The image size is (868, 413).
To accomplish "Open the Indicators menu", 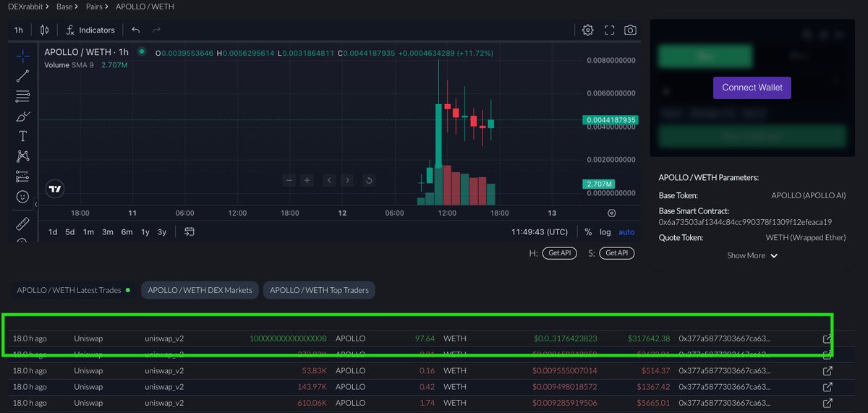I will tap(90, 30).
